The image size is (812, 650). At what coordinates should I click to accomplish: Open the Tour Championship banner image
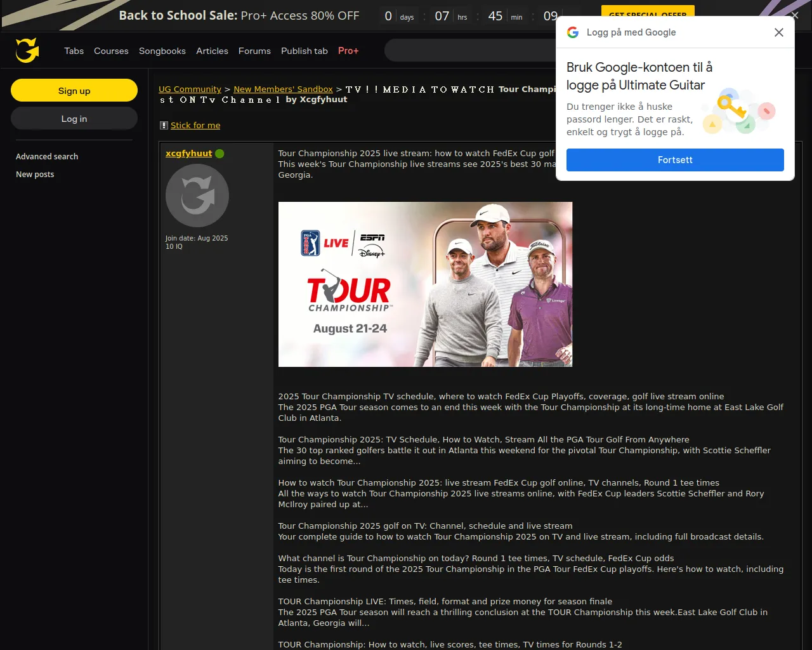(x=425, y=284)
